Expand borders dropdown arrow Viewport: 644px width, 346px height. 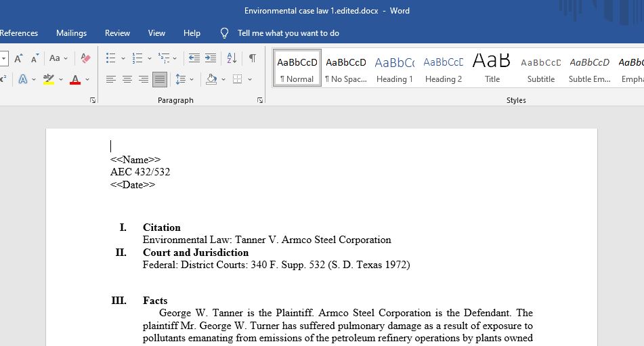(x=250, y=80)
